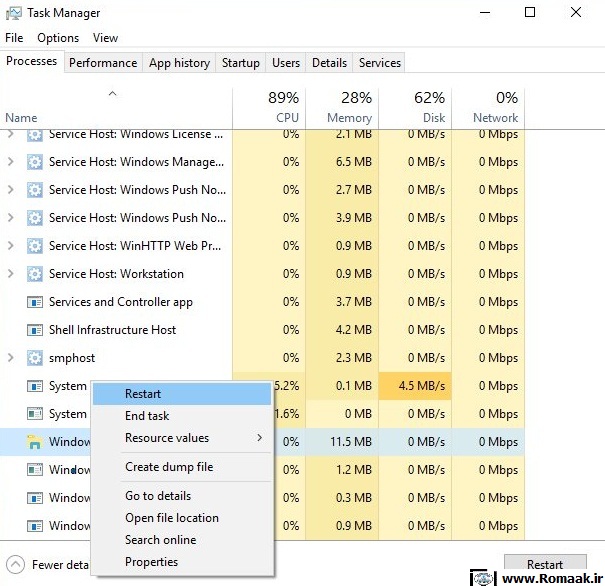Click the 11.5 MB memory value
The height and width of the screenshot is (586, 605).
351,442
